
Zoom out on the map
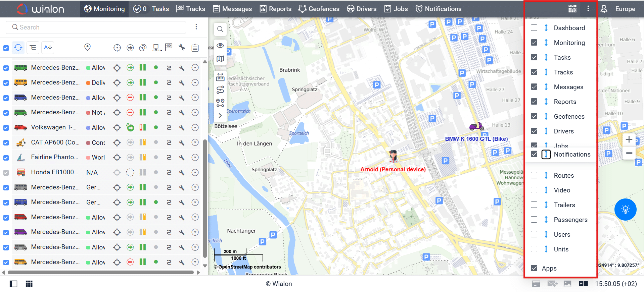[629, 153]
